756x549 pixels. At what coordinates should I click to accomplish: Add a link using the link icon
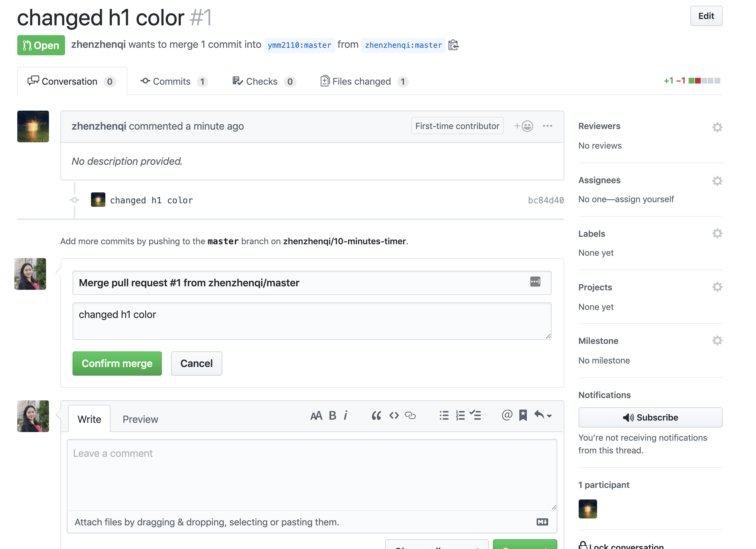click(x=410, y=416)
